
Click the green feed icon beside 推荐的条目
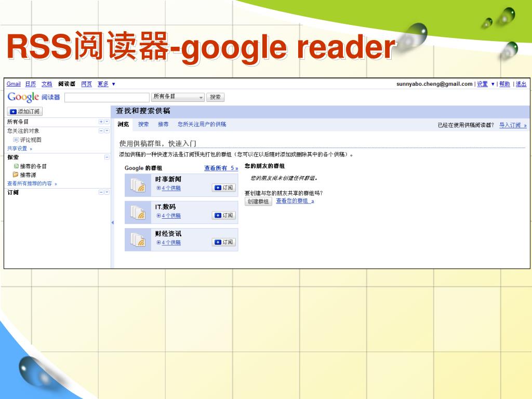click(16, 166)
